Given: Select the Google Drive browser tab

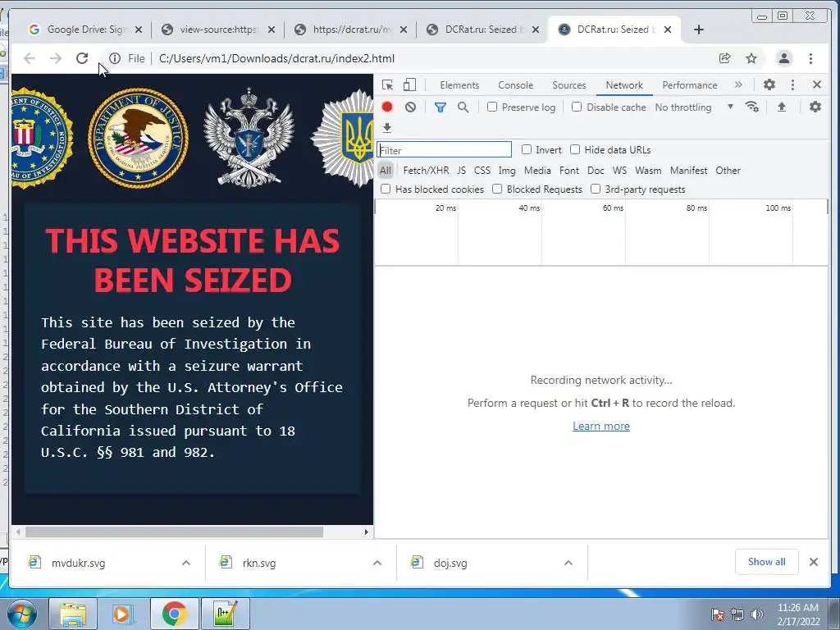Looking at the screenshot, I should (x=85, y=30).
